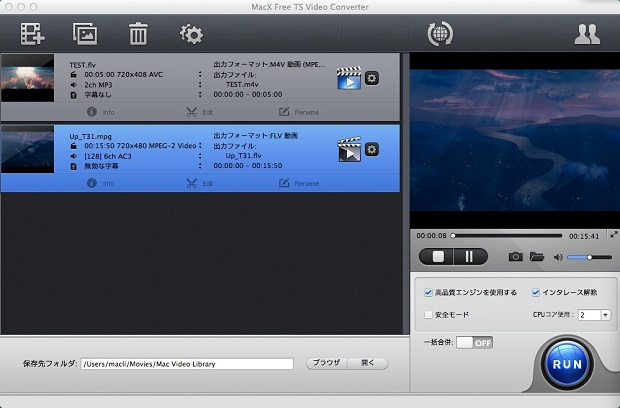Expand 字幕なし subtitle selector for TEST.flv
This screenshot has width=620, height=408.
tap(200, 94)
